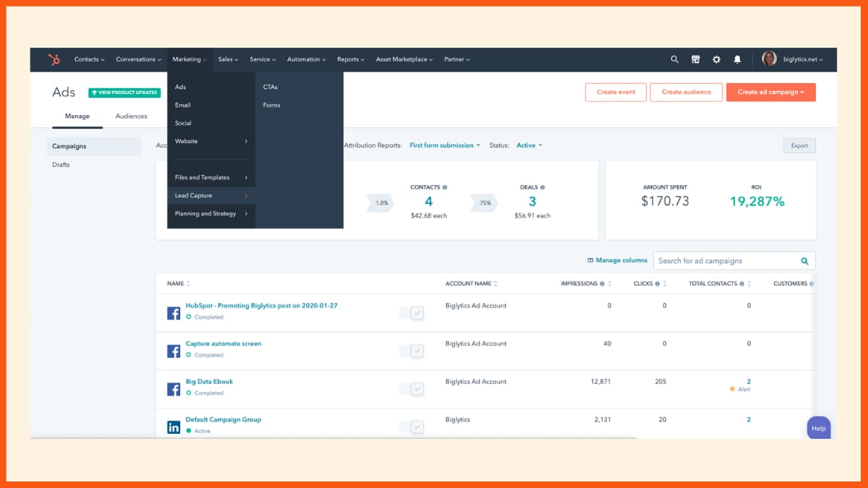The width and height of the screenshot is (868, 488).
Task: Open Partner menu in top navigation
Action: (x=457, y=59)
